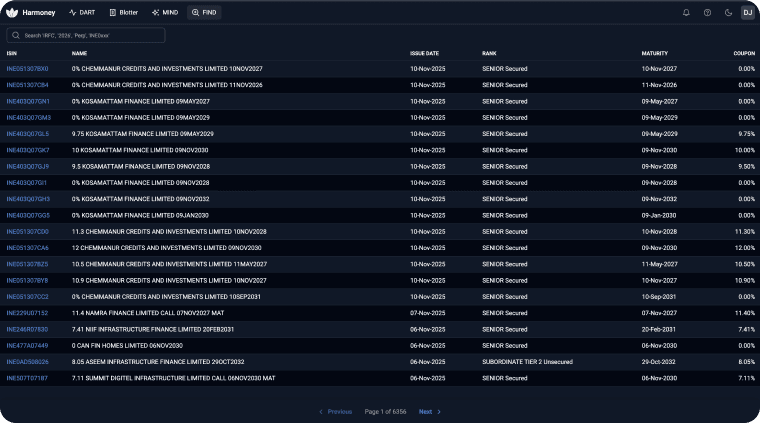Screen dimensions: 760x423
Task: Click the 29-Oct-2032 maturity cell
Action: pyautogui.click(x=659, y=362)
